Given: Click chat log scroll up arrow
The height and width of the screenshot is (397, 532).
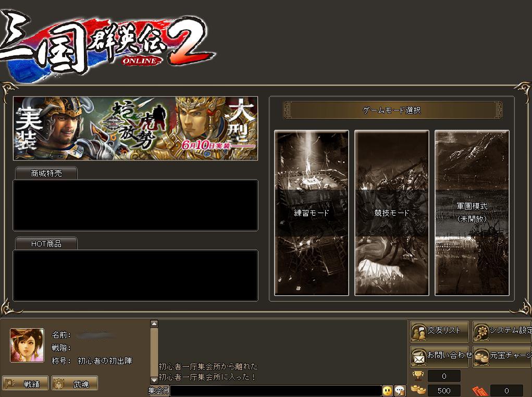Looking at the screenshot, I should [x=154, y=324].
